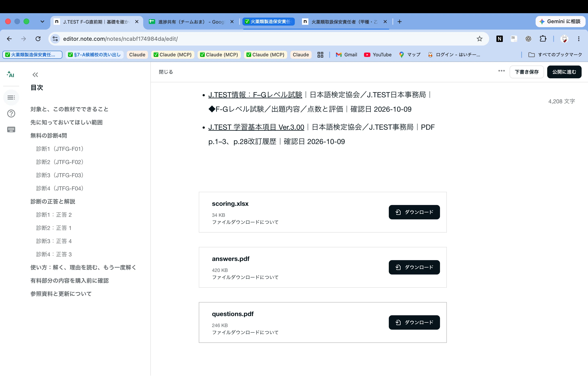Jump to 診断の正答と解説 in contents
588x382 pixels.
[x=53, y=201]
